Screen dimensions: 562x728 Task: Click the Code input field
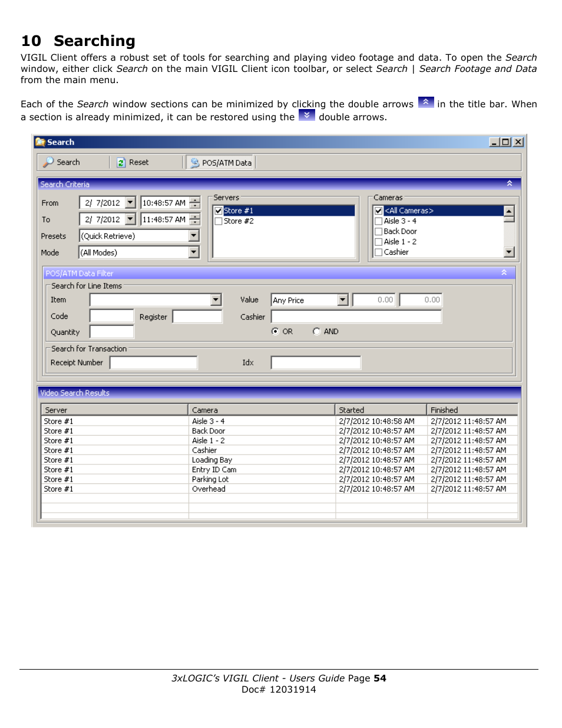coord(112,316)
